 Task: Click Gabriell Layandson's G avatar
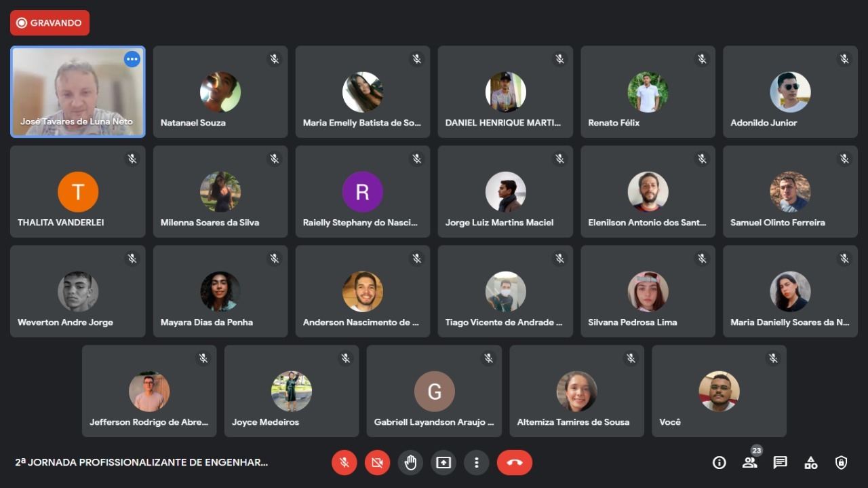point(435,392)
